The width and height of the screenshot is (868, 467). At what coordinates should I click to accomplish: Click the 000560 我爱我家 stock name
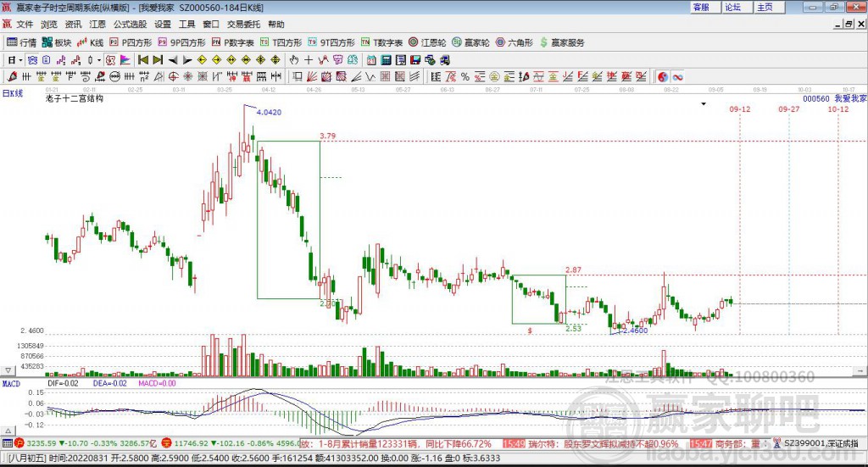tap(835, 98)
